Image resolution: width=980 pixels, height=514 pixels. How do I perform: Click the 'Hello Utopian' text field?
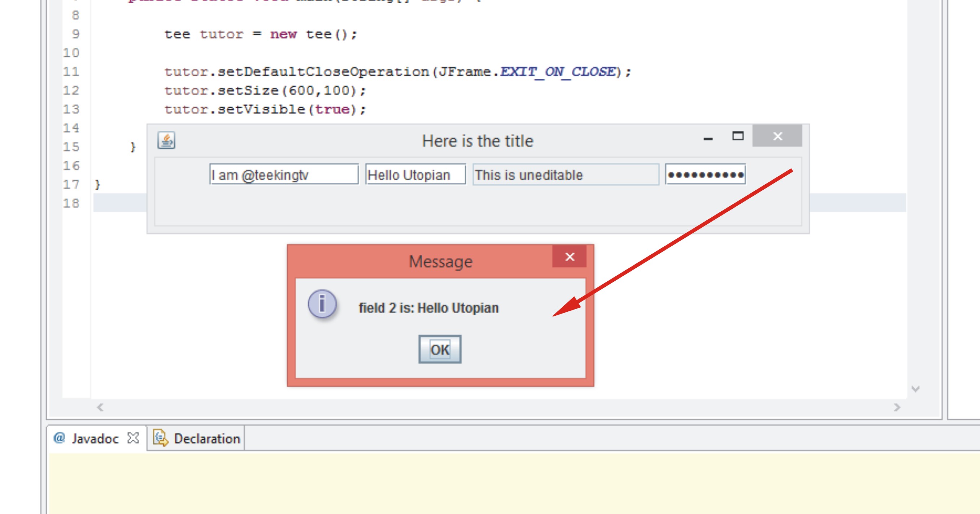[415, 175]
